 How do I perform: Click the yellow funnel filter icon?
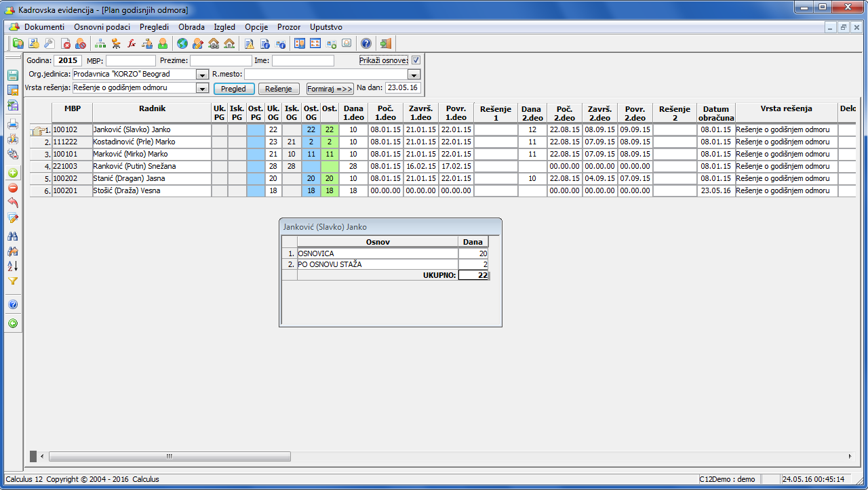(x=13, y=281)
